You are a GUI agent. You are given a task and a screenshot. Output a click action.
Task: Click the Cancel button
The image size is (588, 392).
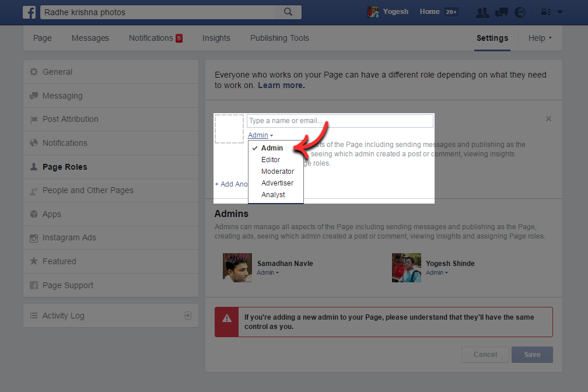click(x=485, y=355)
